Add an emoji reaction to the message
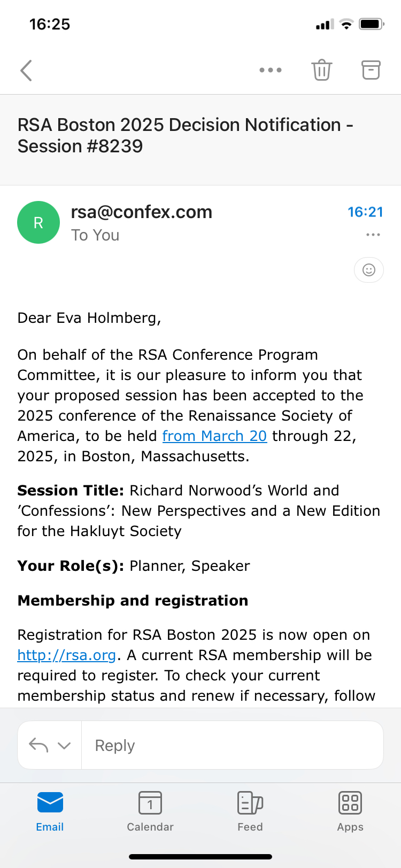 (x=368, y=270)
